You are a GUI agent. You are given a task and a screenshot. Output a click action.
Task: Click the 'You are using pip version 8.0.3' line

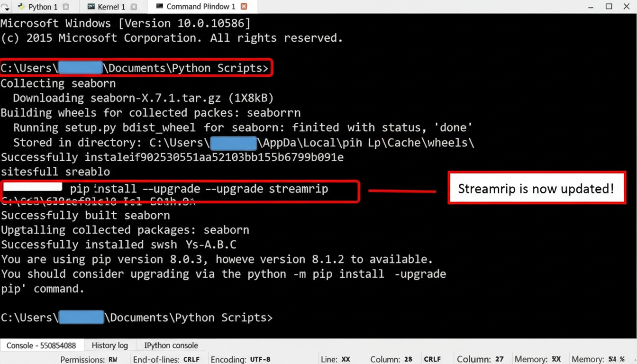[217, 259]
